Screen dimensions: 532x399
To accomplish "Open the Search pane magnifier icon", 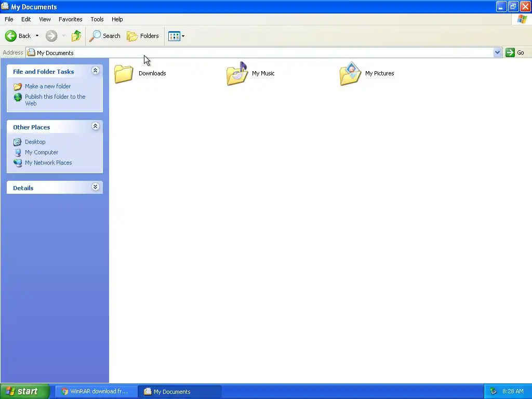I will pos(95,36).
